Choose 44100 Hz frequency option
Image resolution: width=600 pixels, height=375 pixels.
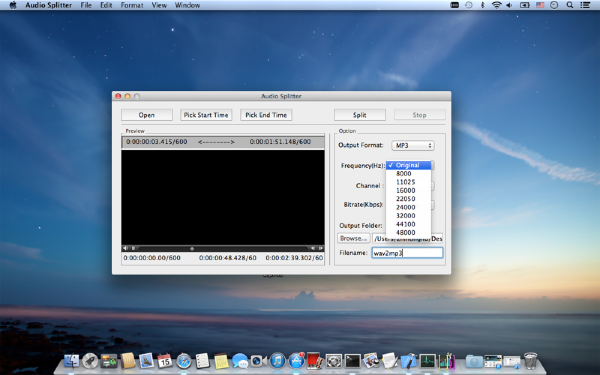(409, 224)
